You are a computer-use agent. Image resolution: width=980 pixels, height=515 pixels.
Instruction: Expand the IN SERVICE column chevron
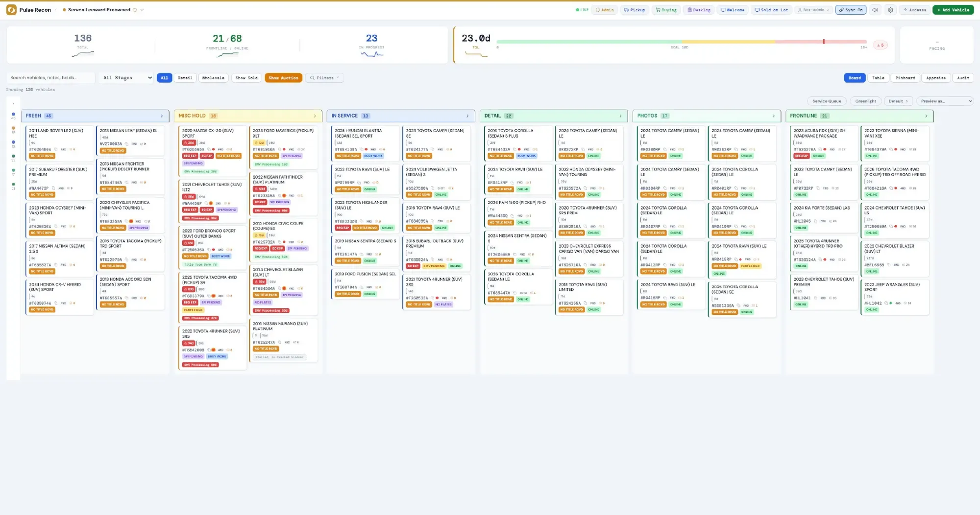pyautogui.click(x=467, y=116)
